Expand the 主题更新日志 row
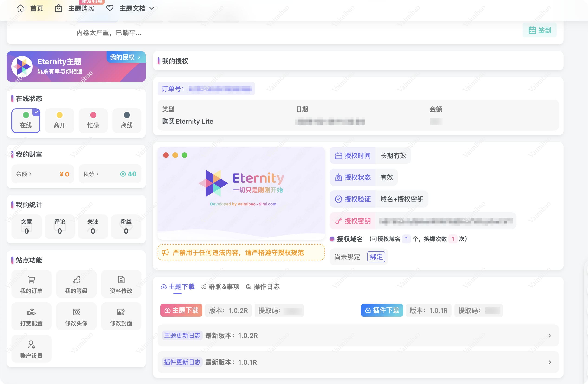Image resolution: width=588 pixels, height=384 pixels. (x=358, y=336)
